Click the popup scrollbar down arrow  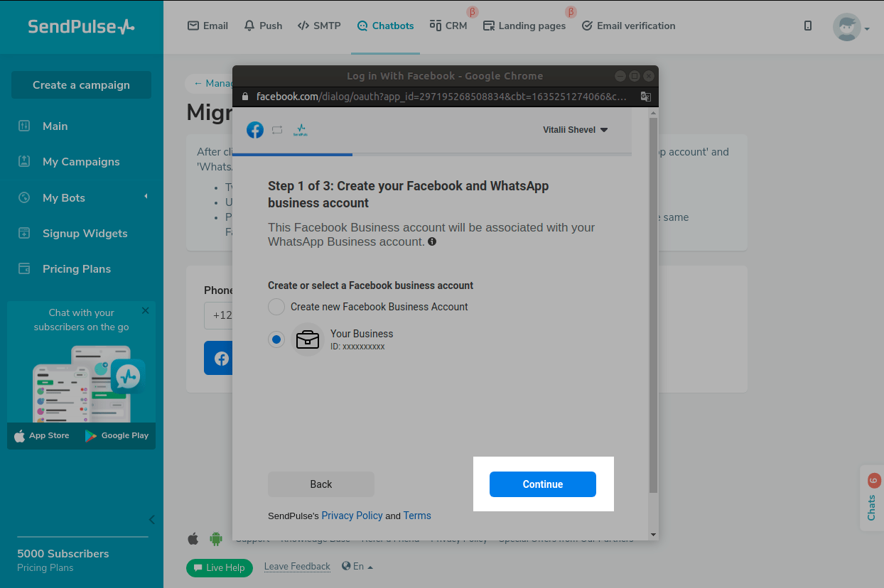click(x=653, y=535)
